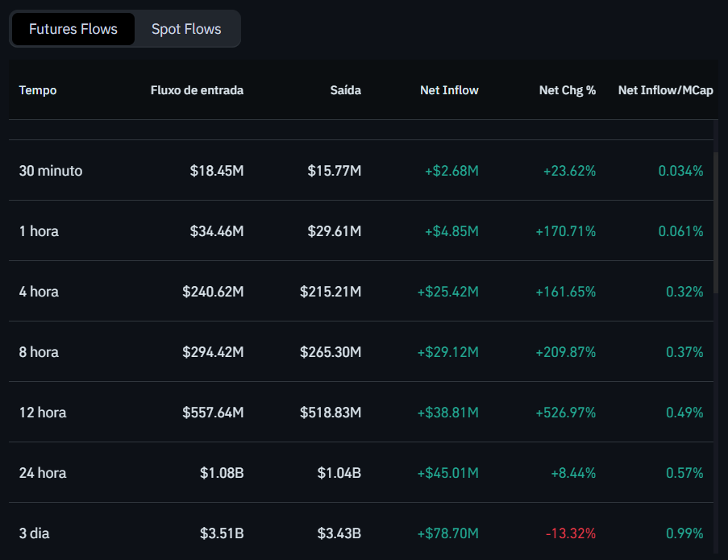Click the +$2.68M net inflow value
Viewport: 728px width, 560px height.
pos(451,171)
